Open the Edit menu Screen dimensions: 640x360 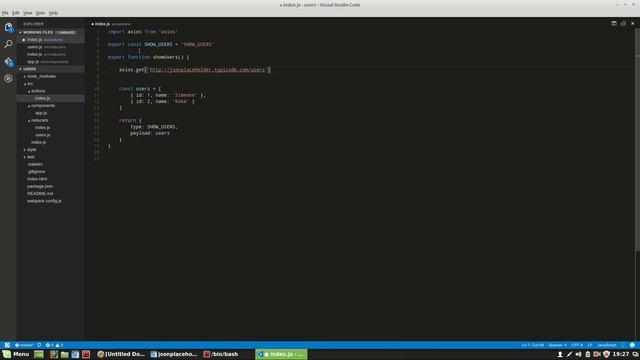pyautogui.click(x=16, y=13)
